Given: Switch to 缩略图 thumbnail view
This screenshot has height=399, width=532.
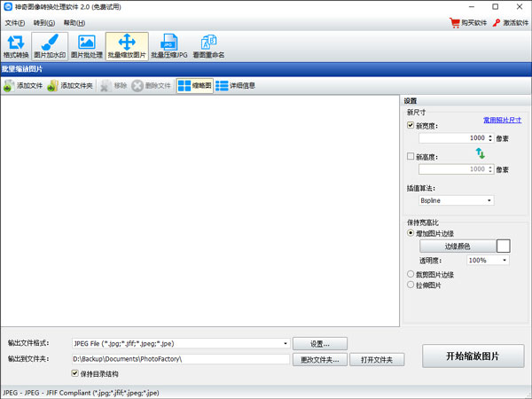Looking at the screenshot, I should (x=195, y=86).
